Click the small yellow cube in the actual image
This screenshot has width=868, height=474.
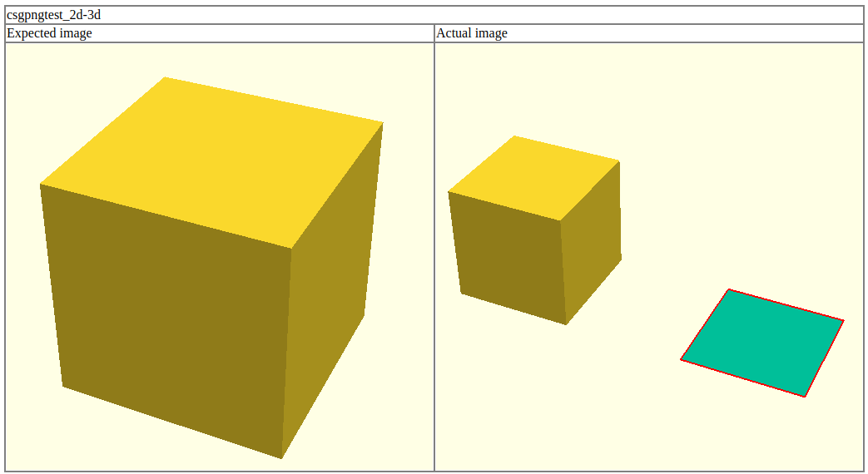535,230
